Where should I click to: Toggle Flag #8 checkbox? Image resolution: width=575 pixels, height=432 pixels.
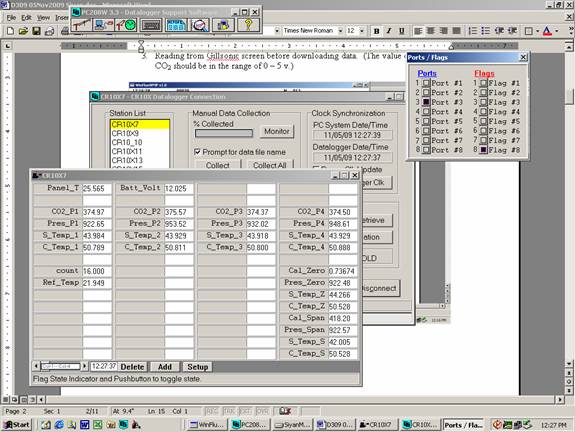pyautogui.click(x=484, y=150)
